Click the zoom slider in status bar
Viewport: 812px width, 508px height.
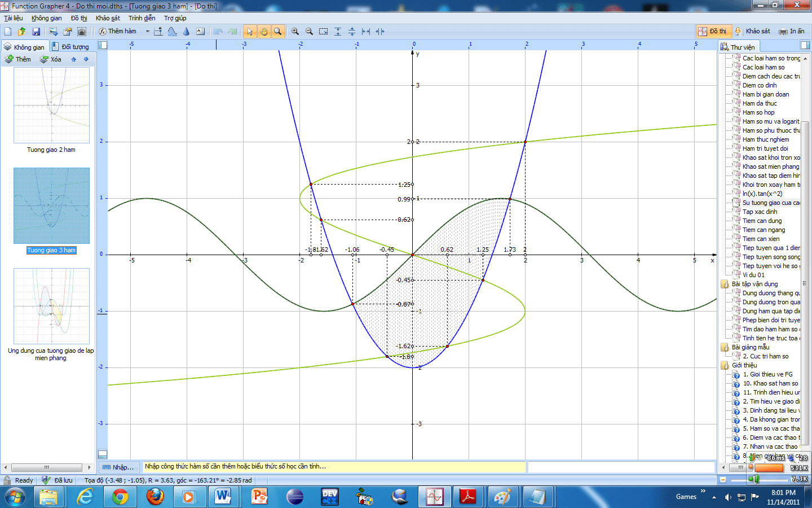(754, 480)
